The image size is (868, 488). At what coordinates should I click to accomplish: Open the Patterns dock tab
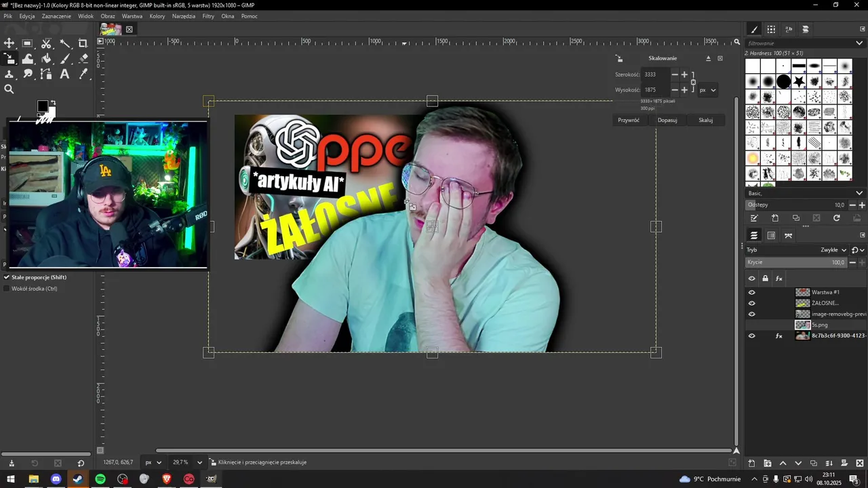[x=771, y=29]
